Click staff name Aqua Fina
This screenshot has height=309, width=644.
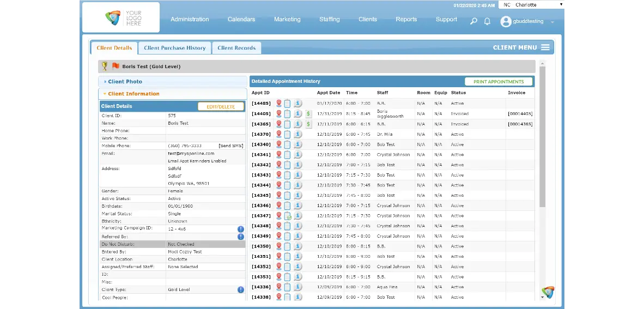click(387, 287)
